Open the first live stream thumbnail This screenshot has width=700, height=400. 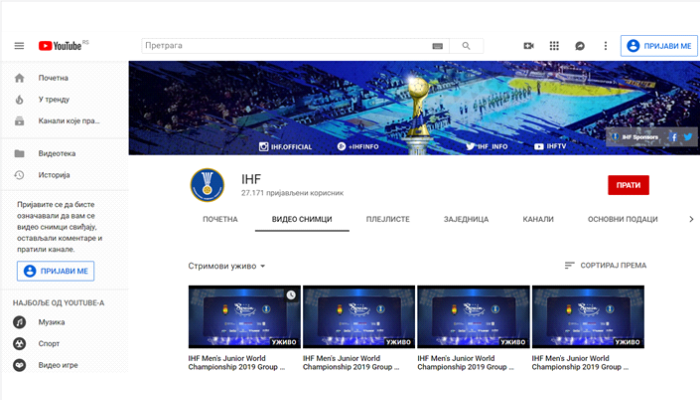click(244, 317)
